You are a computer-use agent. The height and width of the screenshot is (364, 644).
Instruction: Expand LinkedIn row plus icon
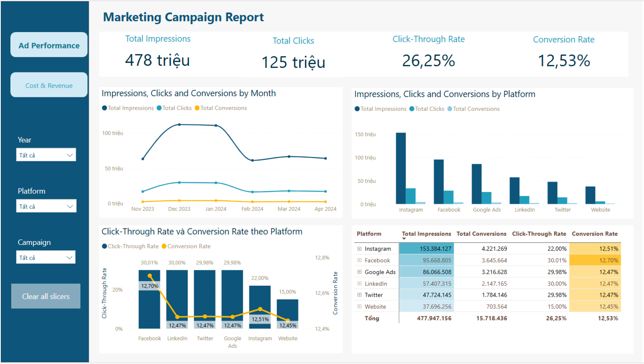(x=359, y=284)
